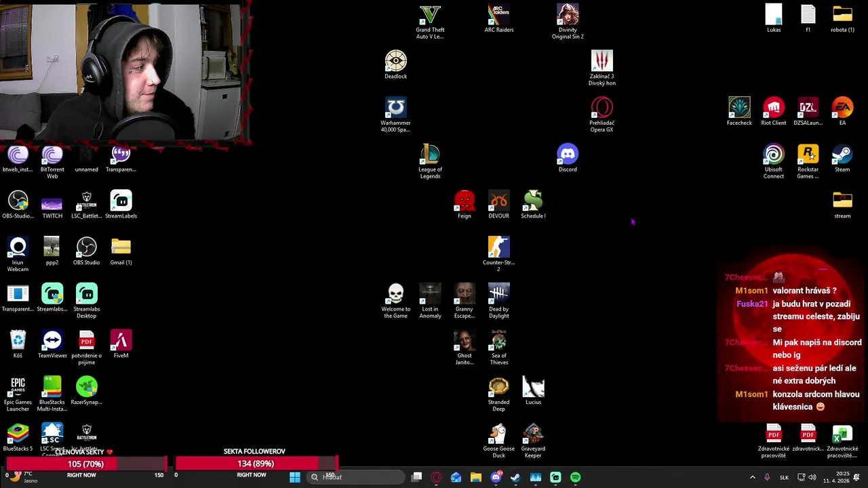The height and width of the screenshot is (488, 868).
Task: Select the Lucius game icon
Action: 533,391
